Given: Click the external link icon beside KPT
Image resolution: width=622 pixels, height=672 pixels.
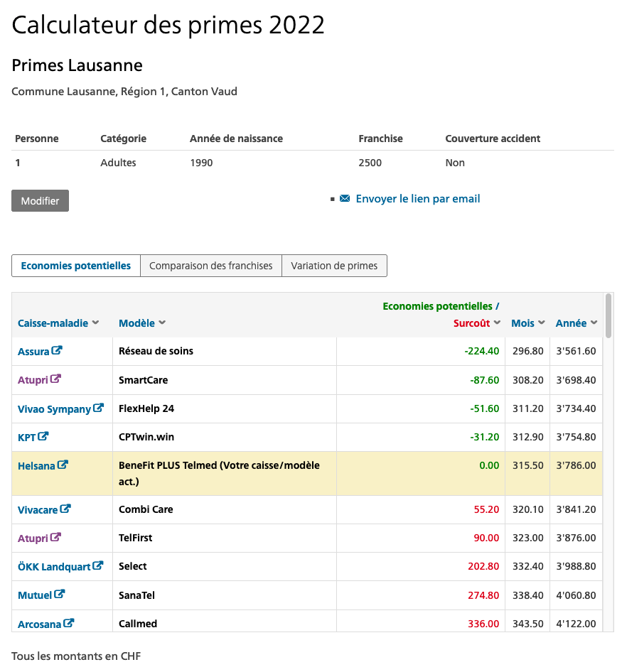Looking at the screenshot, I should coord(43,436).
